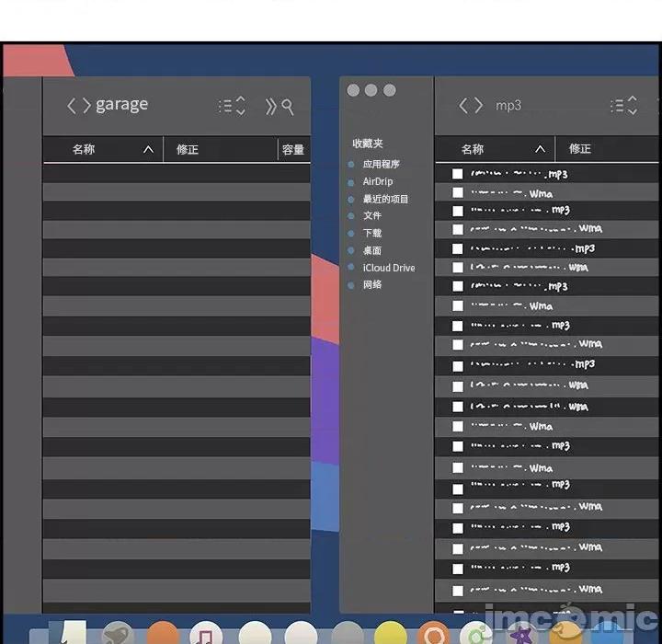Screen dimensions: 662x644
Task: Open iCloud Drive in the sidebar
Action: [389, 268]
